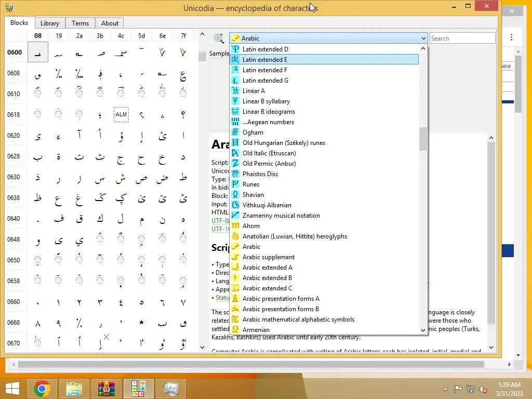The height and width of the screenshot is (399, 532).
Task: Click column header 7f
Action: coord(183,36)
